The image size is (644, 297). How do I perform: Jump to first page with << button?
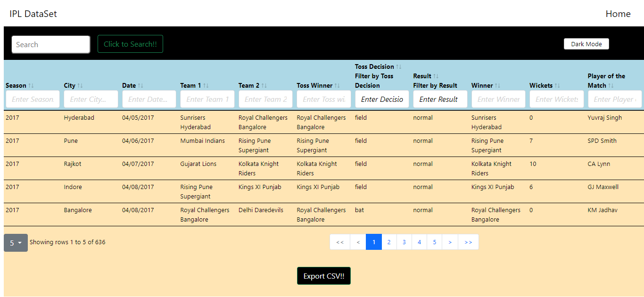point(340,242)
